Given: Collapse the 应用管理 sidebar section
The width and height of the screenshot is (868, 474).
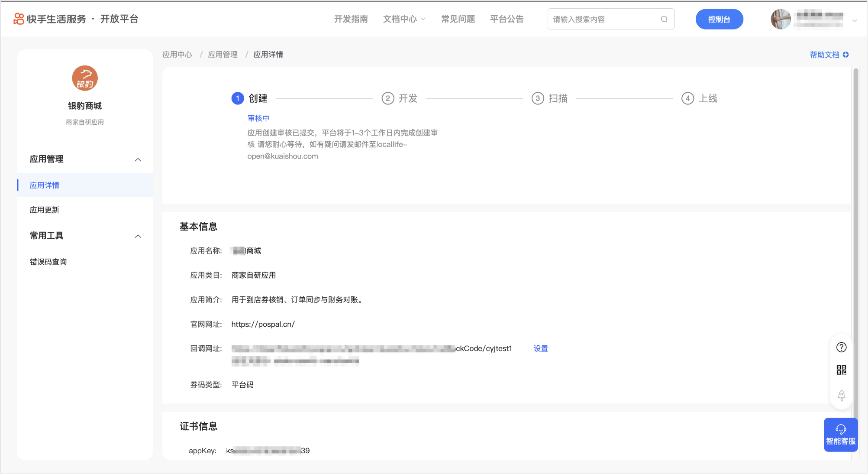Looking at the screenshot, I should tap(138, 159).
